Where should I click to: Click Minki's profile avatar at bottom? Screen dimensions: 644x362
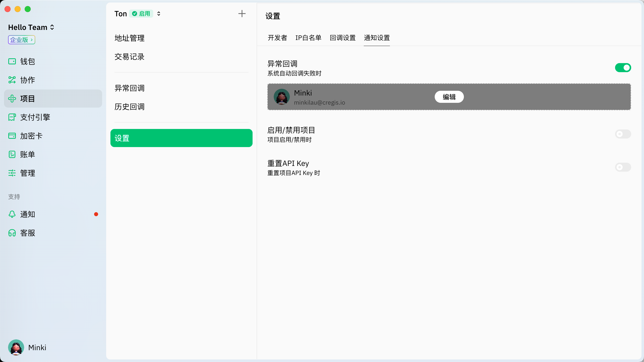16,347
